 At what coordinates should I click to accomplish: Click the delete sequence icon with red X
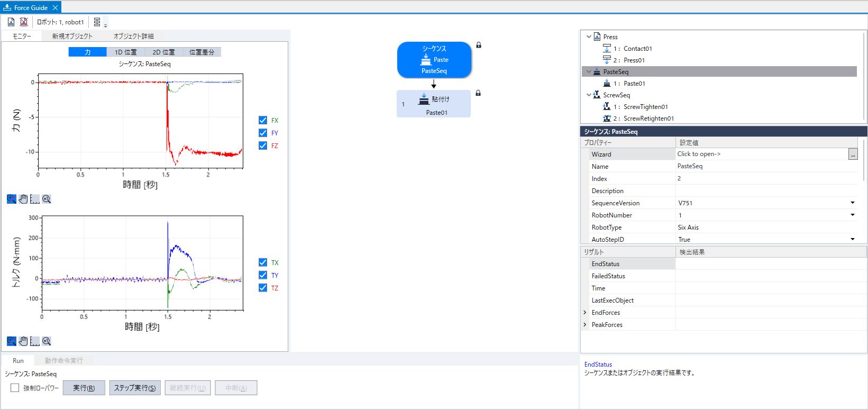point(24,22)
